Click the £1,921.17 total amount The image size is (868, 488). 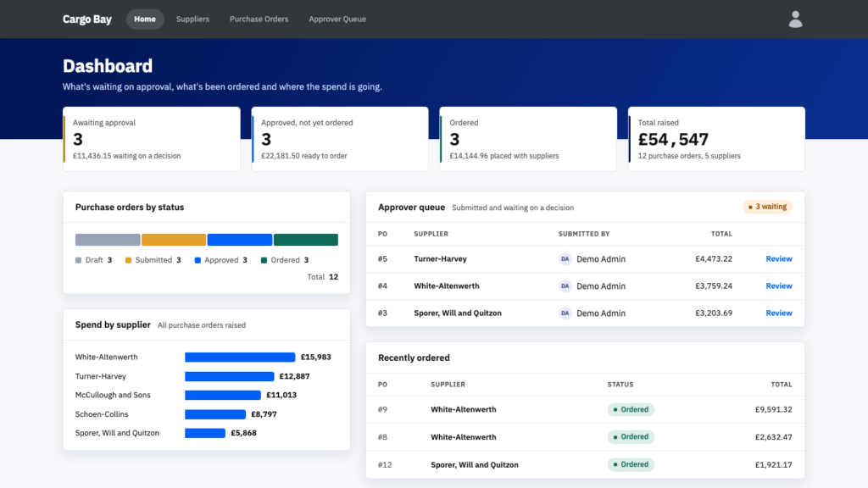click(x=773, y=465)
